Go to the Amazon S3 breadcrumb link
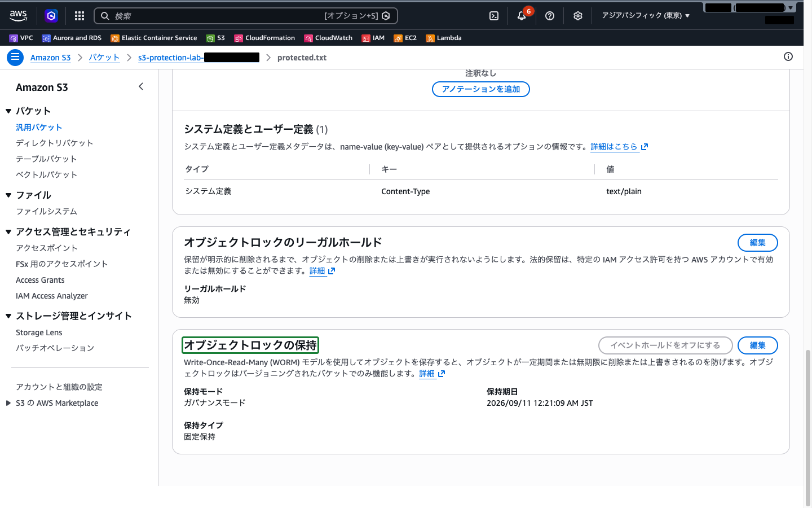Image resolution: width=812 pixels, height=508 pixels. (x=51, y=58)
